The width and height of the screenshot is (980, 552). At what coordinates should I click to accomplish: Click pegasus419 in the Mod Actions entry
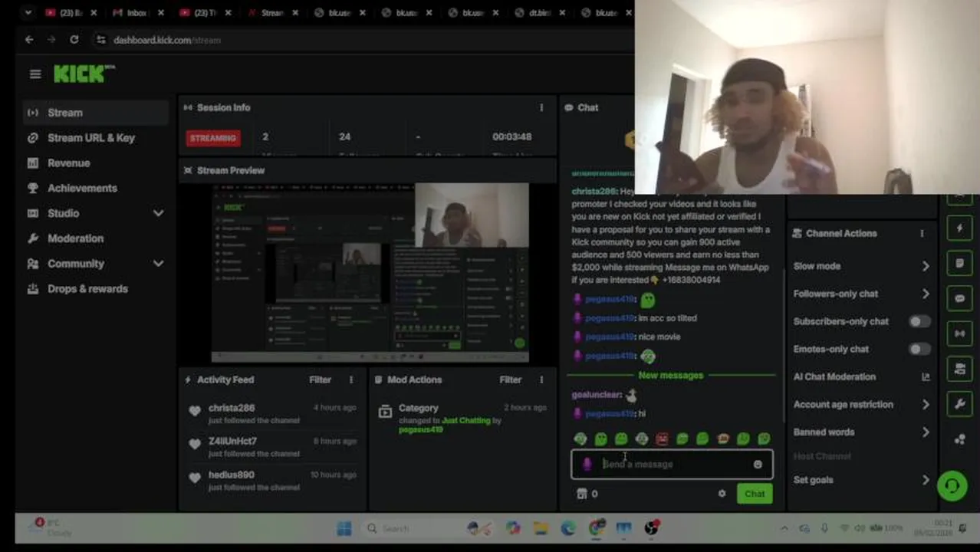tap(420, 430)
